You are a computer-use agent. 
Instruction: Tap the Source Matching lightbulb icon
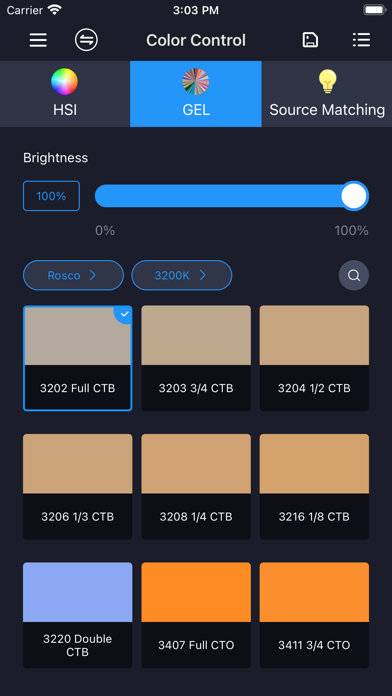coord(328,82)
